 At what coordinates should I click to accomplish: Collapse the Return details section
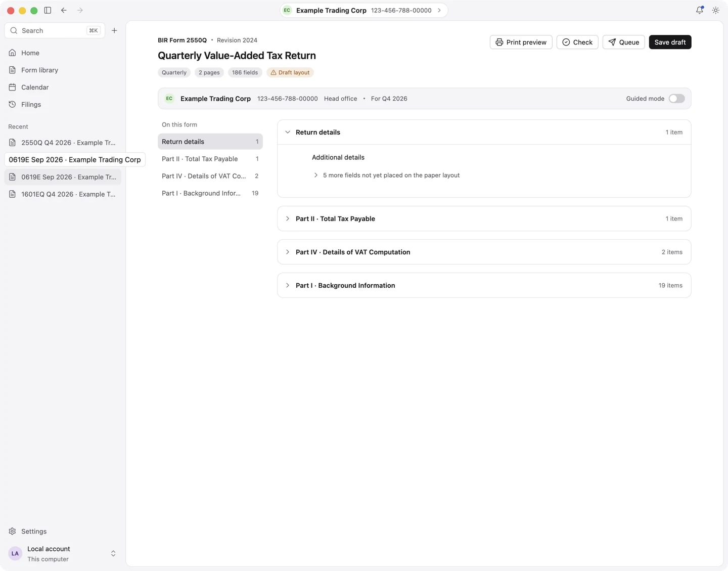tap(484, 132)
